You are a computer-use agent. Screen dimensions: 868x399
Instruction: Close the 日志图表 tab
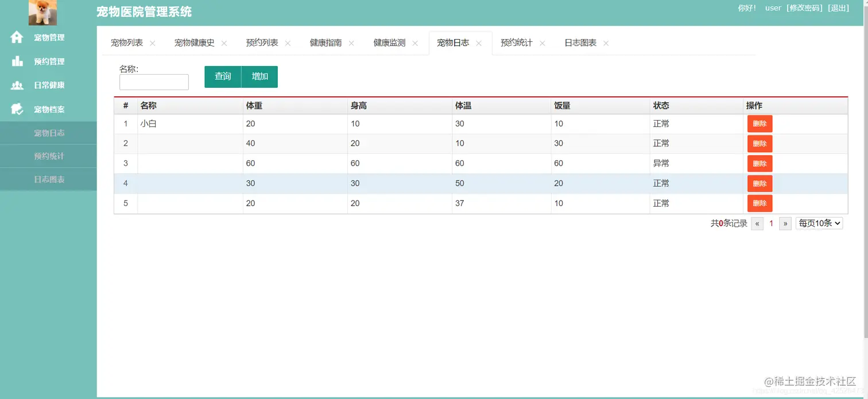tap(606, 43)
